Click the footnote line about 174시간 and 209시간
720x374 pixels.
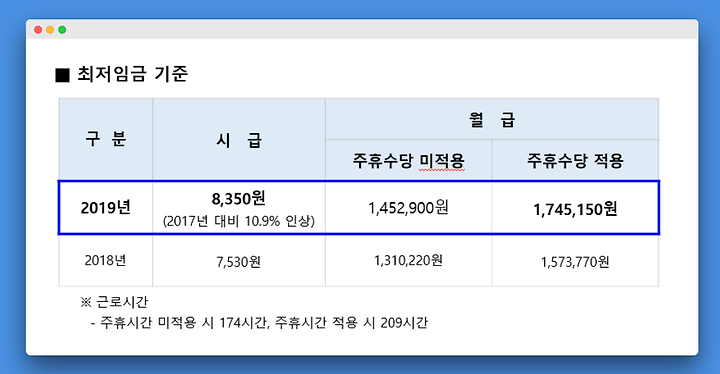tap(259, 323)
